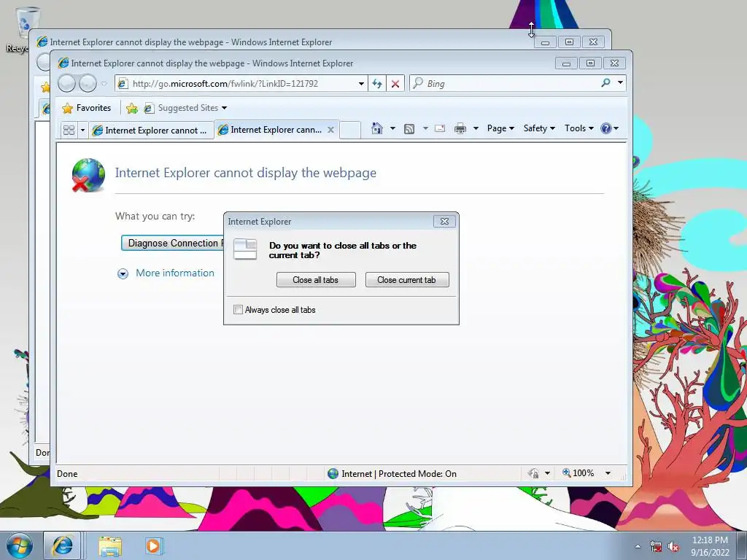
Task: Click the Feeds RSS icon
Action: coord(409,128)
